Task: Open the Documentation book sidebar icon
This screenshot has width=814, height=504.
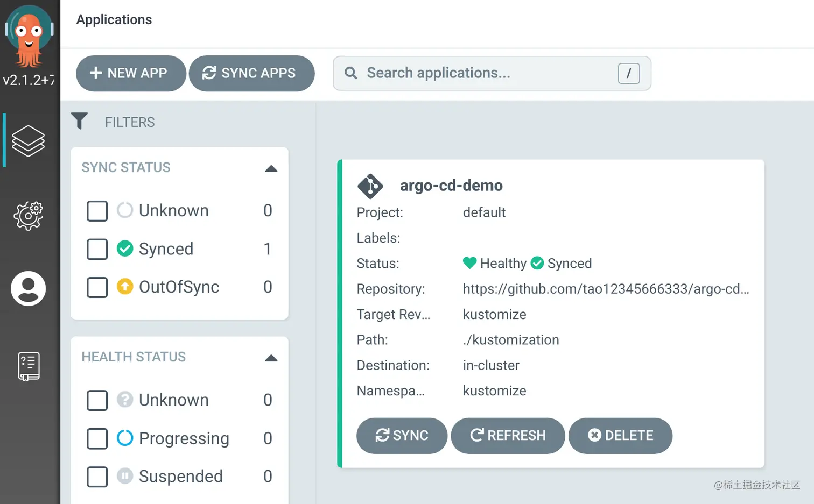Action: tap(29, 366)
